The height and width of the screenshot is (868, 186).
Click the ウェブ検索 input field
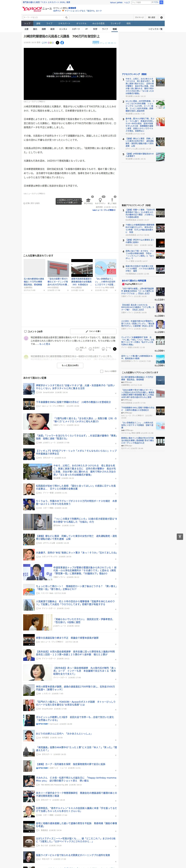pyautogui.click(x=141, y=2)
